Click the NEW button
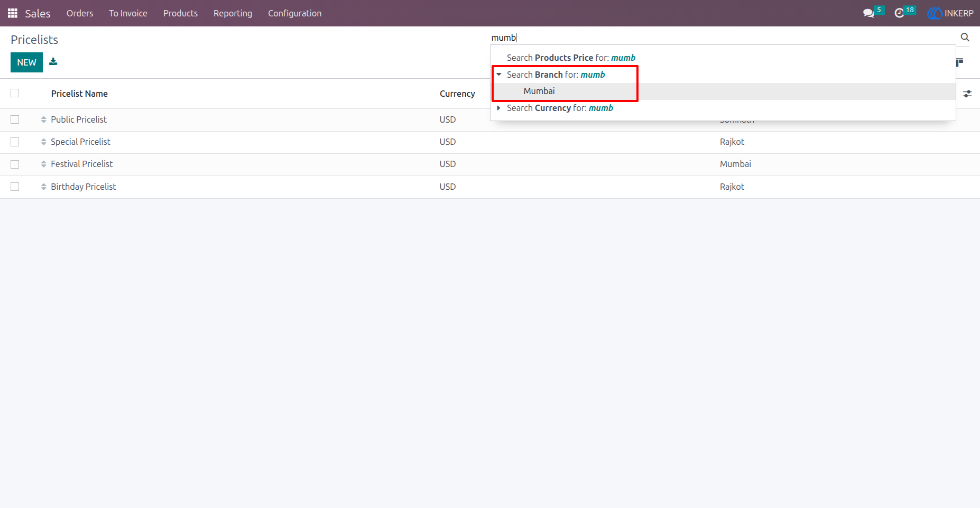 (x=26, y=62)
